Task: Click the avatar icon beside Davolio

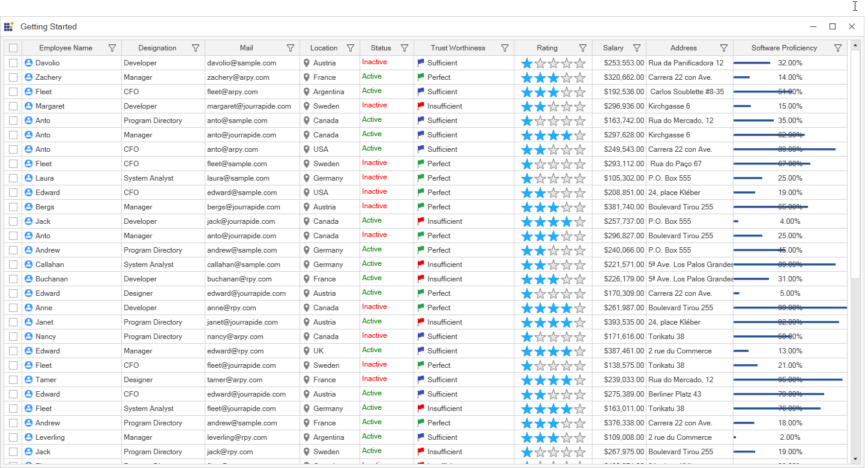Action: point(29,62)
